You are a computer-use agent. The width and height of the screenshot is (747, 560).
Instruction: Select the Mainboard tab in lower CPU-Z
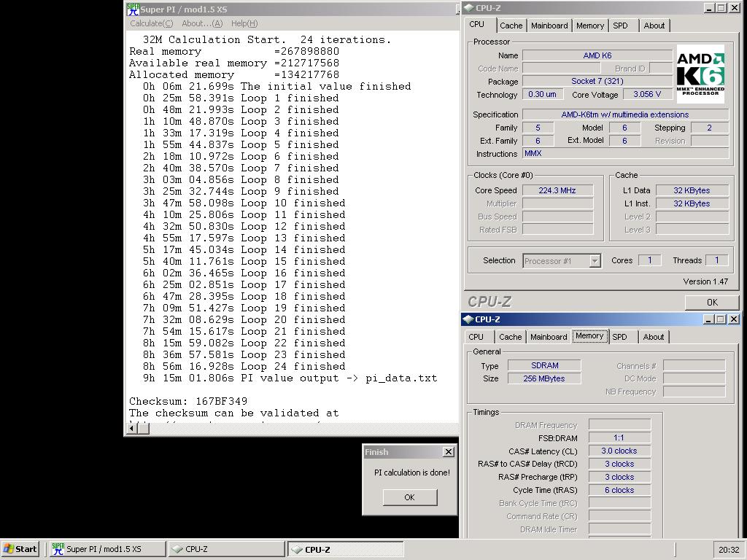[x=549, y=337]
